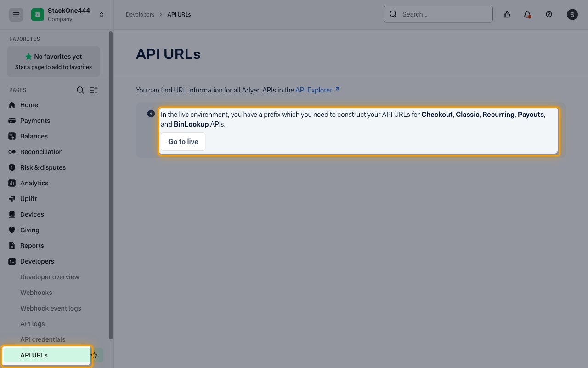The height and width of the screenshot is (368, 588).
Task: Click the sidebar page list customize icon
Action: (x=94, y=90)
